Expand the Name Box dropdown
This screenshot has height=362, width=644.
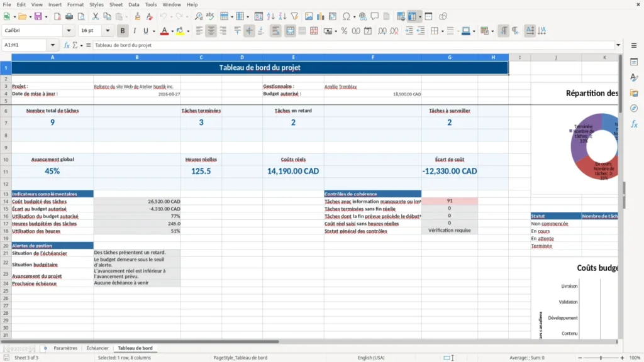53,45
